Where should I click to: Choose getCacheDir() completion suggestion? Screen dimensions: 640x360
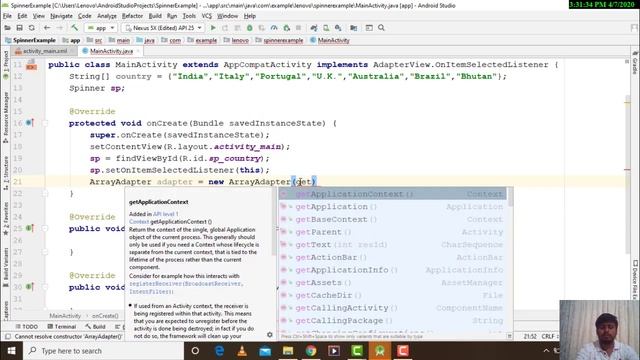point(393,296)
